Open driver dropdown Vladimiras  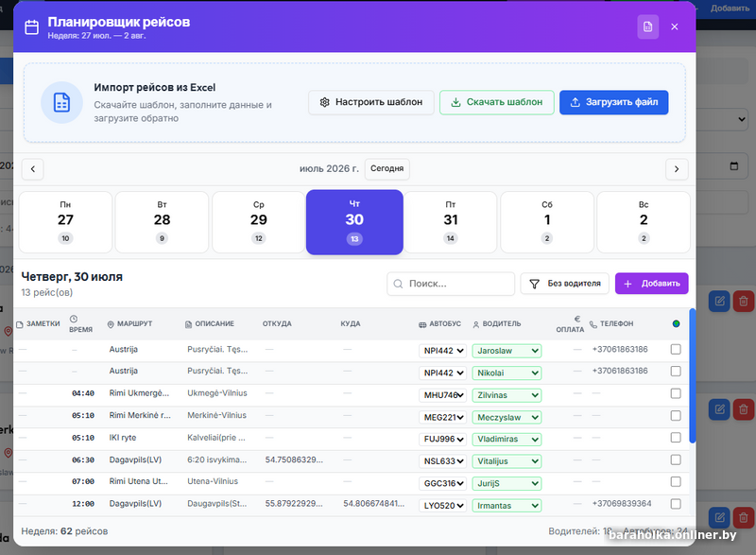[x=507, y=440]
